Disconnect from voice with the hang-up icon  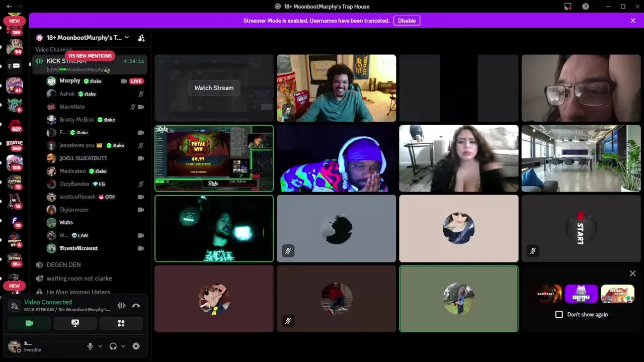tap(136, 306)
